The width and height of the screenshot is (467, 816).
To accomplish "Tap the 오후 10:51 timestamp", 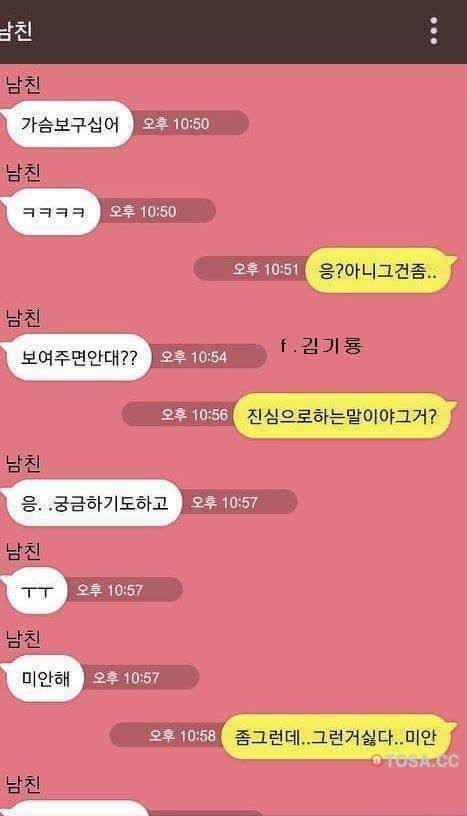I will click(266, 270).
